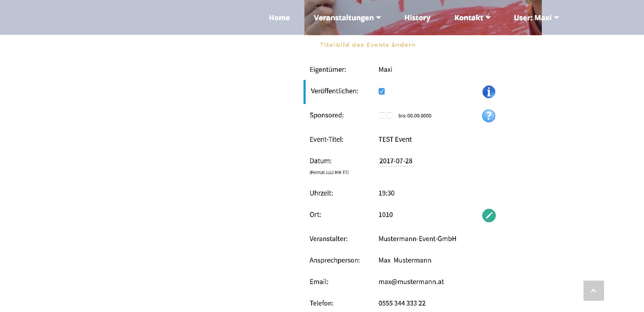
Task: Go to the Home page
Action: [x=279, y=18]
